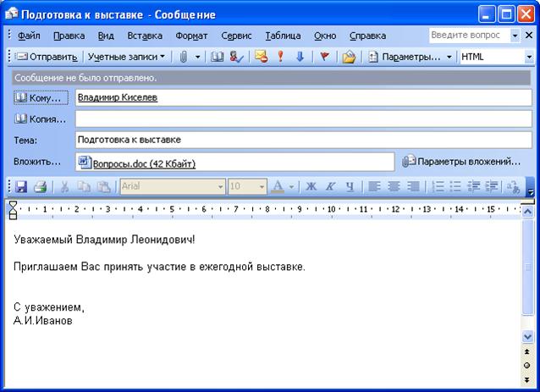Click the increase indent icon

(x=492, y=187)
